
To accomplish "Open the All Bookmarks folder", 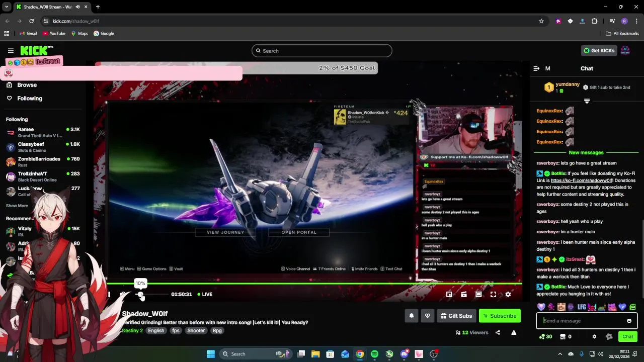I will pos(622,34).
